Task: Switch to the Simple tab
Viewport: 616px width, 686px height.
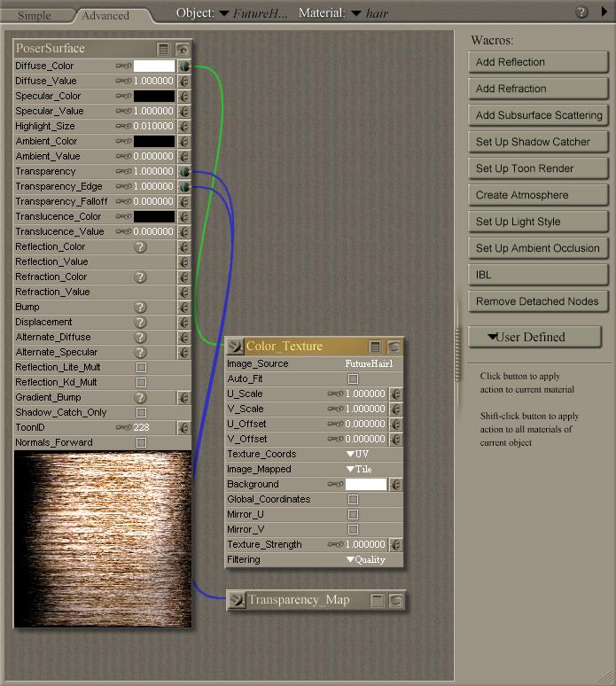Action: coord(35,16)
